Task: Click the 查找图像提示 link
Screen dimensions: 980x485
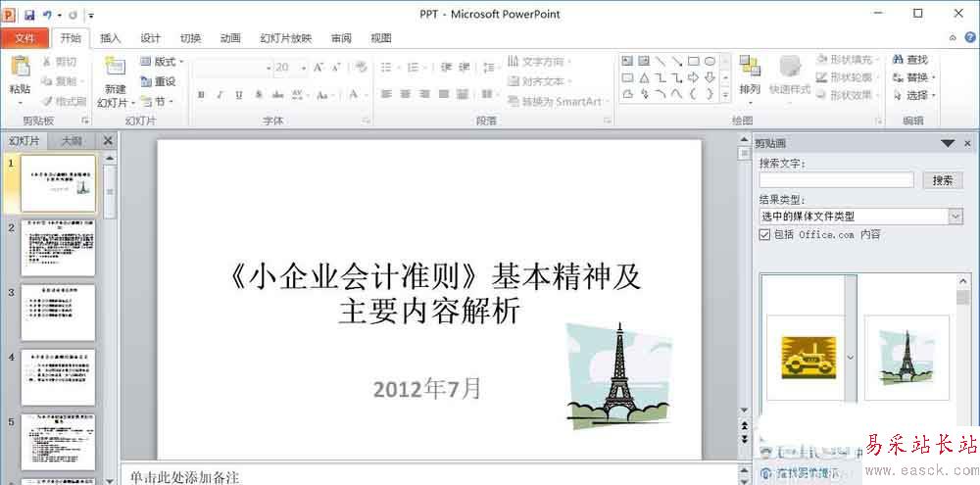Action: click(x=808, y=473)
